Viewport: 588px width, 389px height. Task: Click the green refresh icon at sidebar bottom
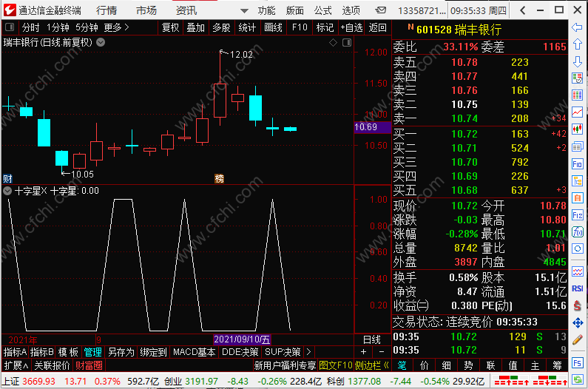(x=577, y=379)
